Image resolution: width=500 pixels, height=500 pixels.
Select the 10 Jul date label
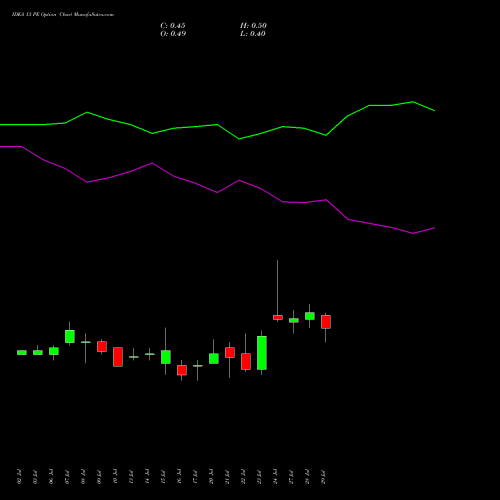115,477
